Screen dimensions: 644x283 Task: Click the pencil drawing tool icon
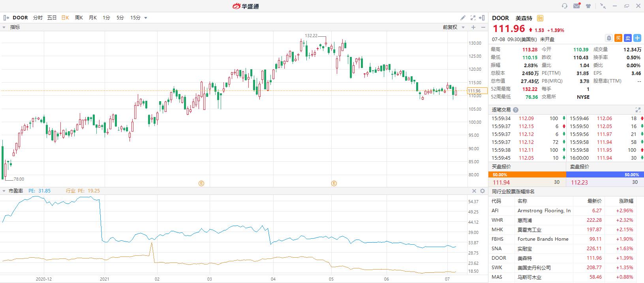tap(463, 18)
